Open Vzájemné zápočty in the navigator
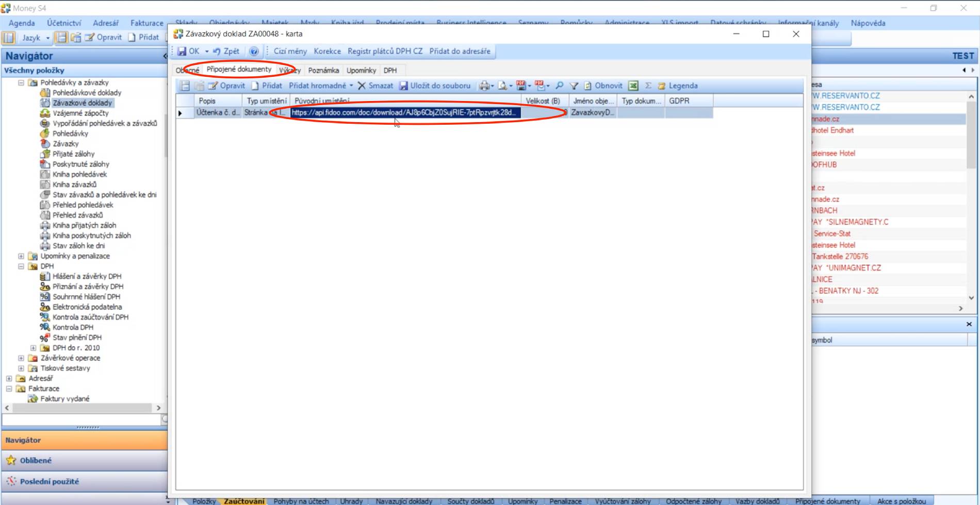This screenshot has height=505, width=980. 80,113
